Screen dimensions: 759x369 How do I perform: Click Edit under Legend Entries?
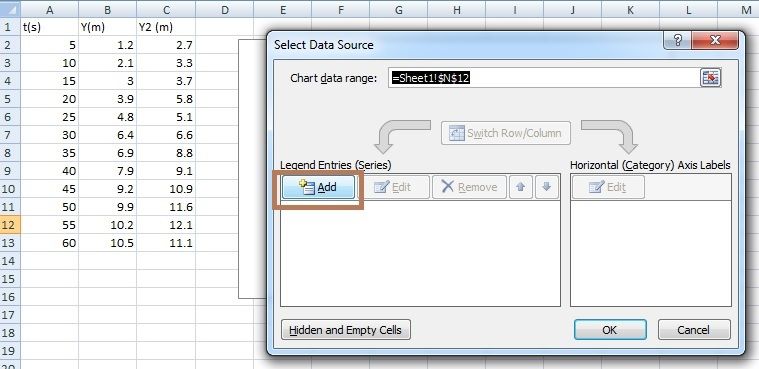coord(393,187)
